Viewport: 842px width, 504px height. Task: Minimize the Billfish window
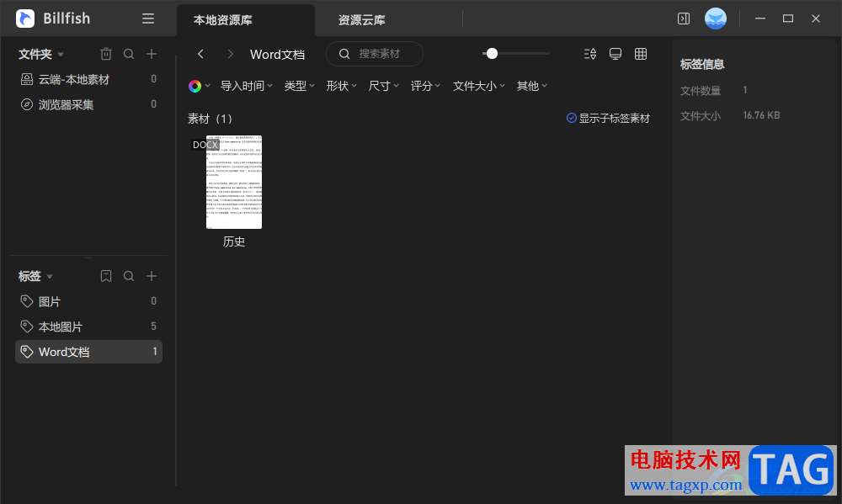pos(759,19)
